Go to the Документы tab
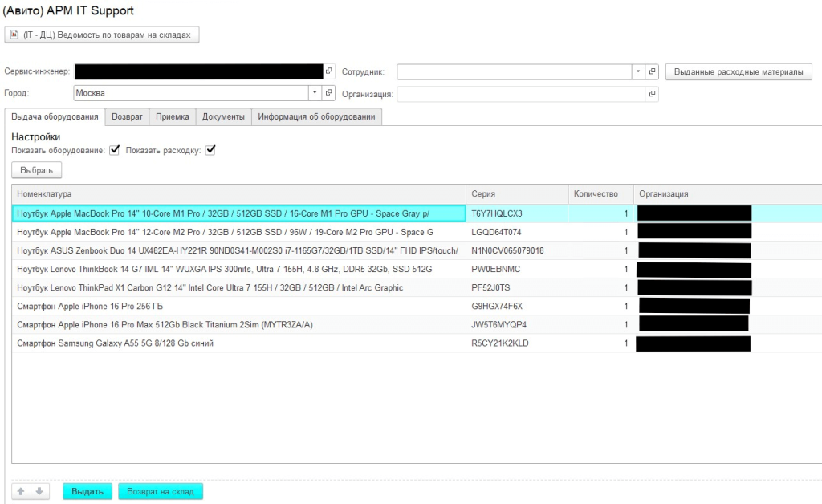This screenshot has height=504, width=822. click(223, 116)
